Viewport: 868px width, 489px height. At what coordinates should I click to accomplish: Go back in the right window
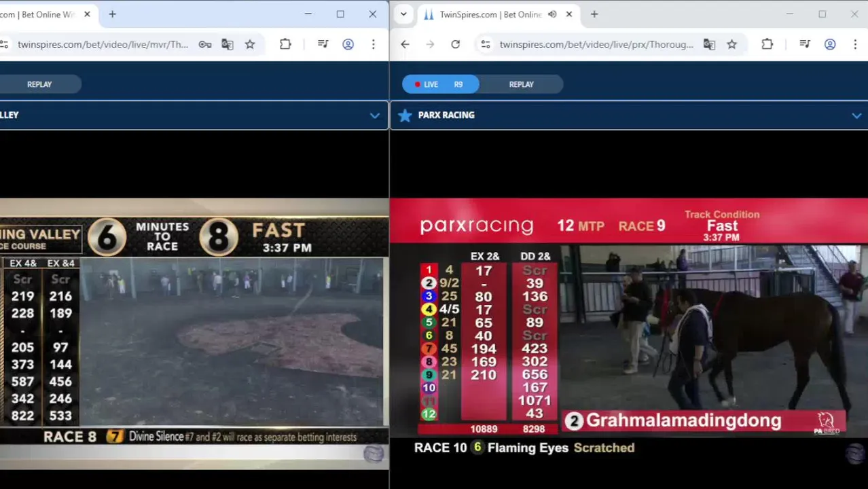[x=405, y=44]
